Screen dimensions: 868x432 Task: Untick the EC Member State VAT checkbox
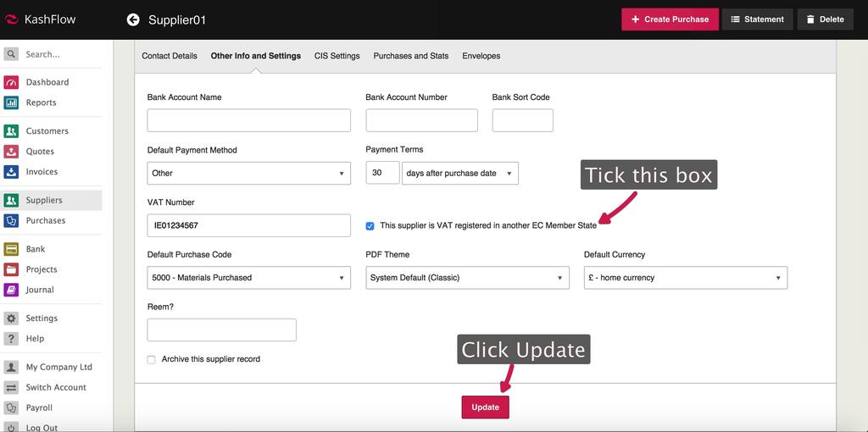pos(370,226)
